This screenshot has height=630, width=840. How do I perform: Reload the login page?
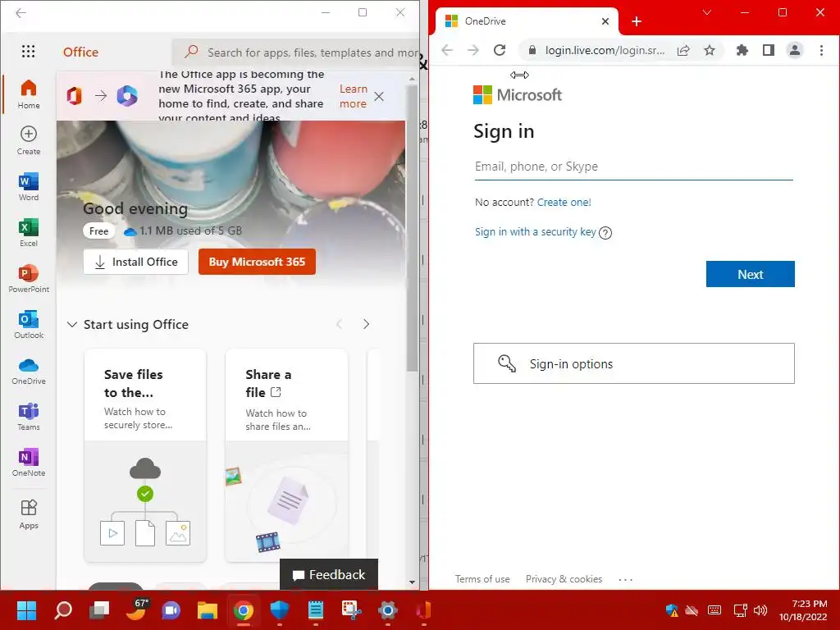[500, 50]
